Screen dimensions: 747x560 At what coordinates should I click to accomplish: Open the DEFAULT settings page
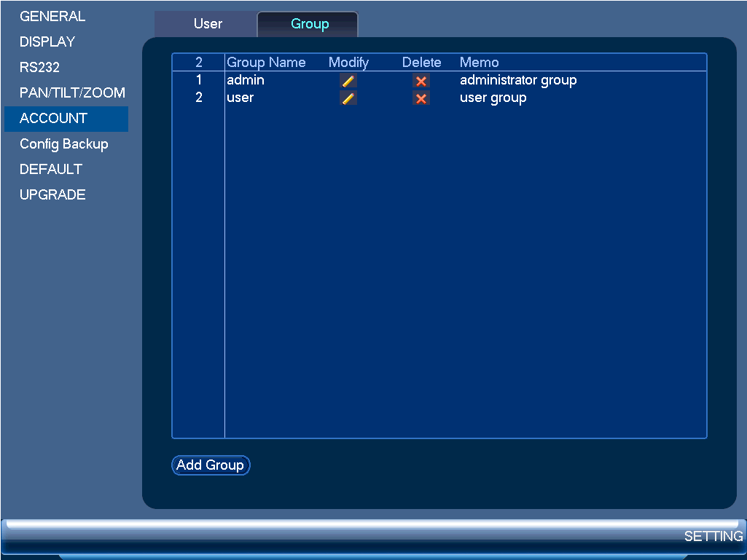[x=51, y=169]
